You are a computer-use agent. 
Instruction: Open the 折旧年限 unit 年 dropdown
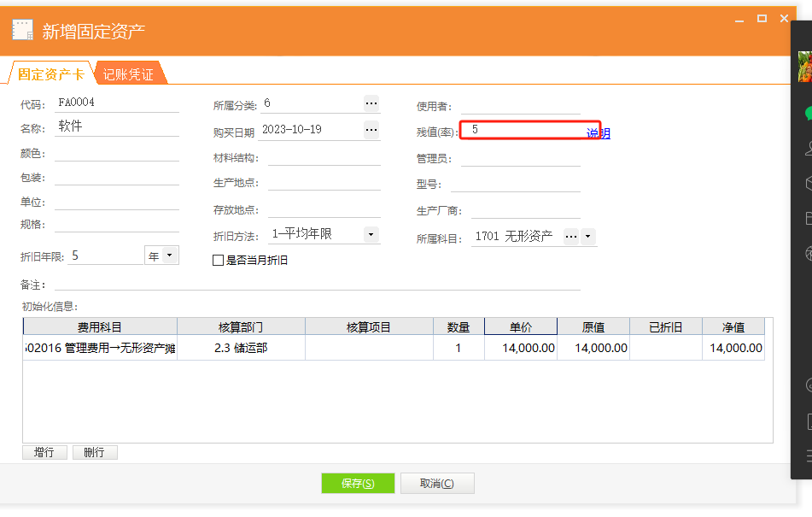(x=168, y=256)
